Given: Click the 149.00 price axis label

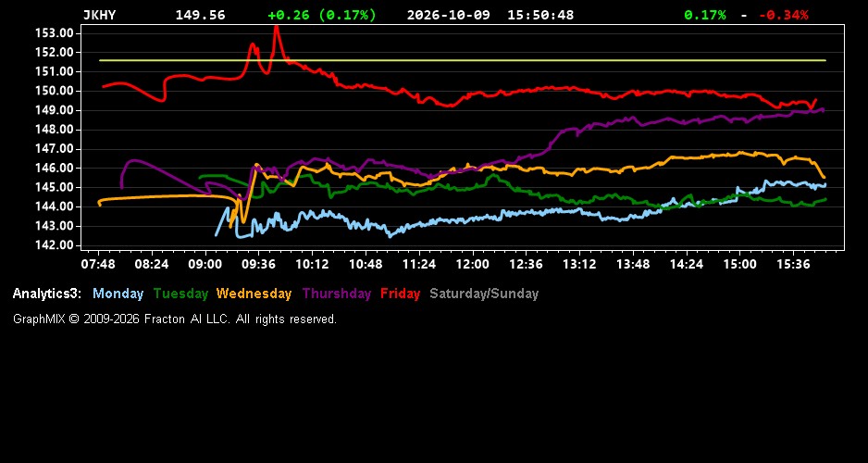Looking at the screenshot, I should (55, 110).
